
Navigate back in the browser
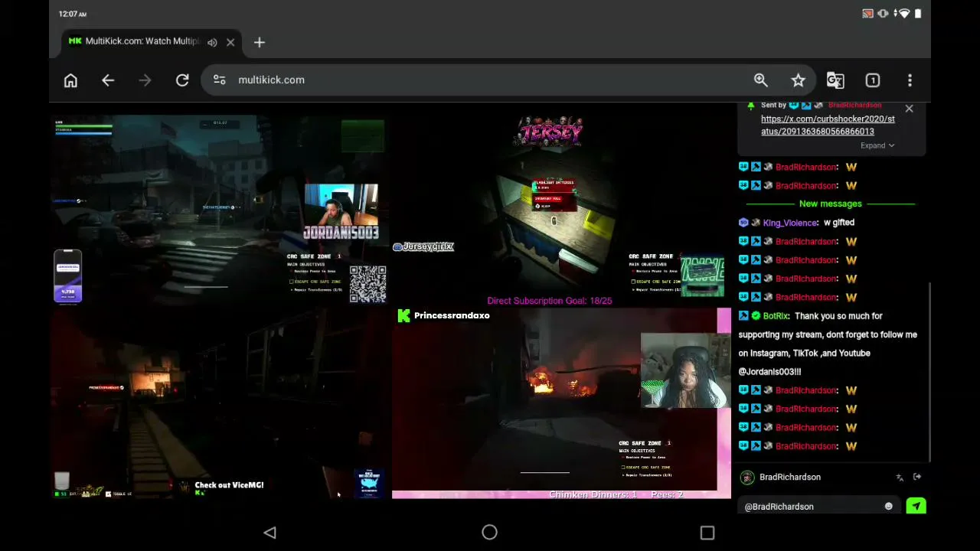(x=108, y=80)
